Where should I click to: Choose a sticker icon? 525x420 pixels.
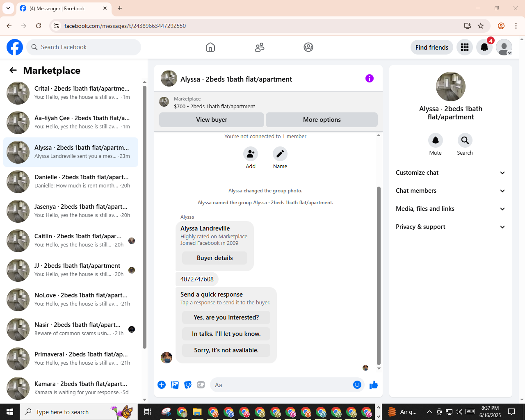pos(188,385)
